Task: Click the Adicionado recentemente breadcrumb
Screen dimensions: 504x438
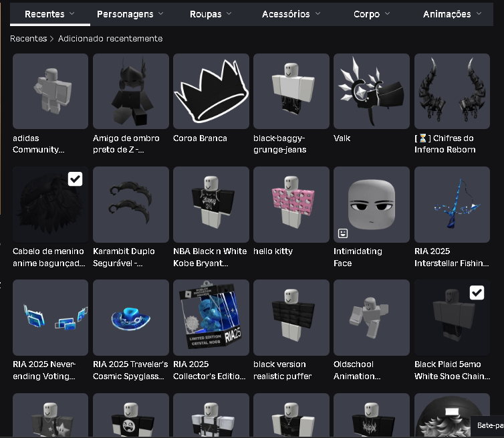Action: click(110, 39)
